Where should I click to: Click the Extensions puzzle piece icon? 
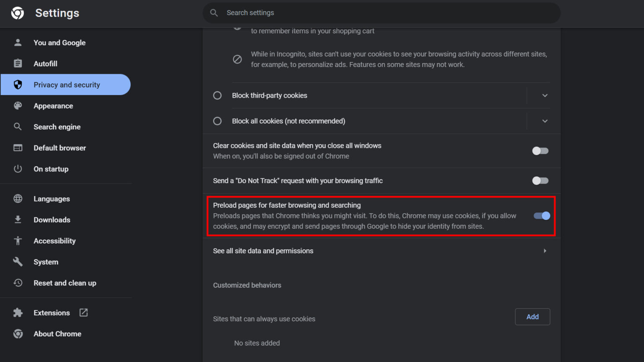tap(18, 313)
